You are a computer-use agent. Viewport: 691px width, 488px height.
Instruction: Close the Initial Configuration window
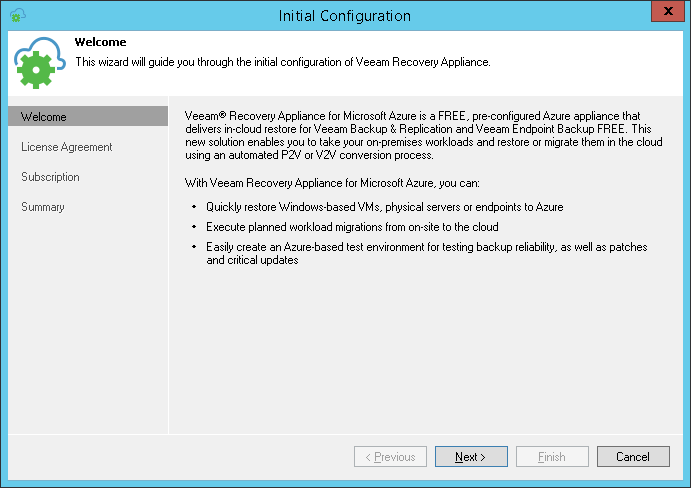(667, 12)
